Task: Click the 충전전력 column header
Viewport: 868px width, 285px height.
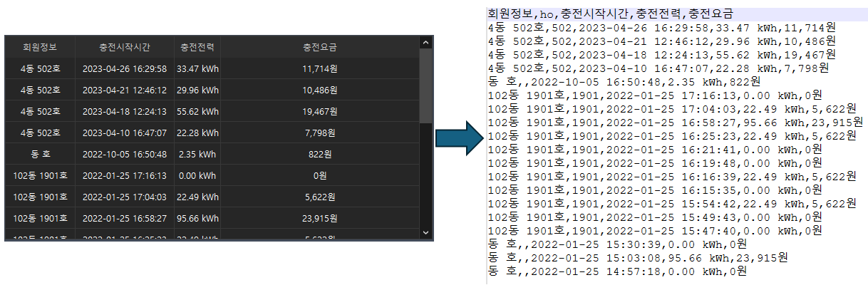Action: click(x=197, y=48)
